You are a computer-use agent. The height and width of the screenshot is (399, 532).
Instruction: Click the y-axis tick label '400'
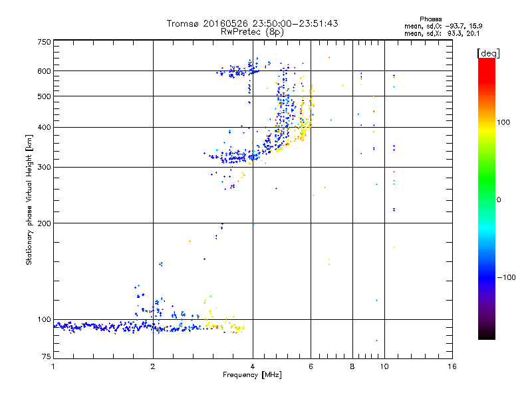point(44,128)
